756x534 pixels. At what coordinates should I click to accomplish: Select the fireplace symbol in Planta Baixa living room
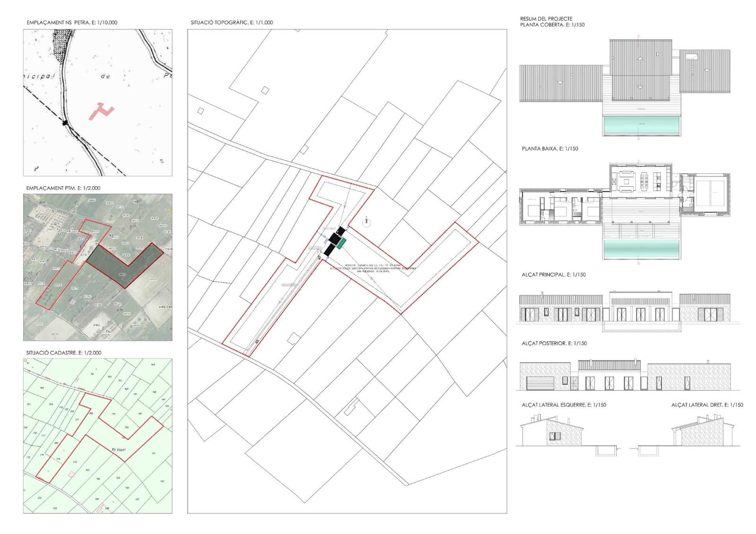point(614,181)
